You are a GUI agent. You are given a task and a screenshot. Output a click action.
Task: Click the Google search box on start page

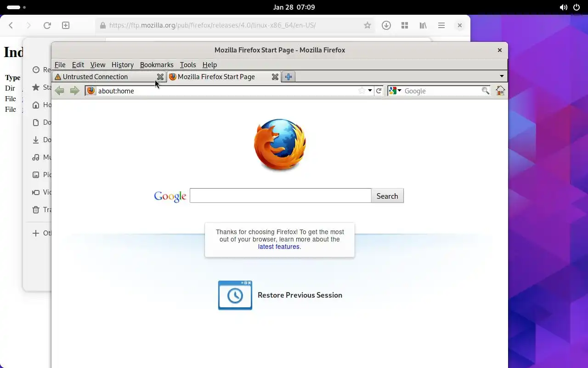click(280, 195)
